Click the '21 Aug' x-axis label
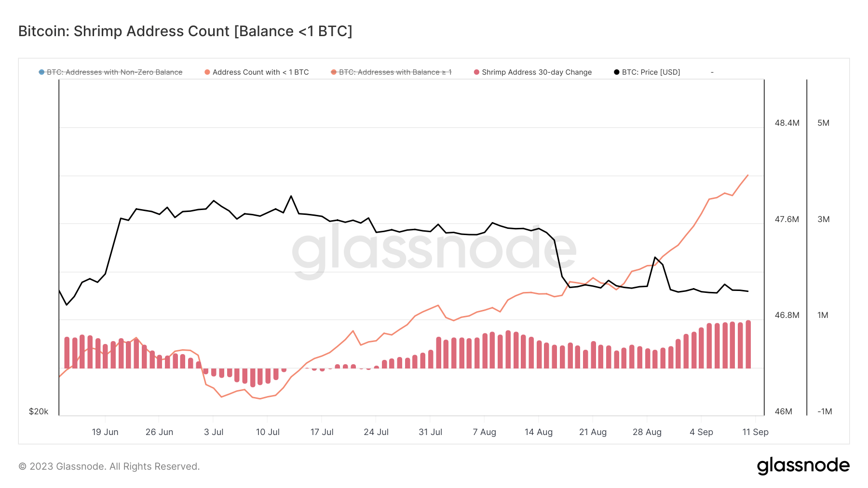 pyautogui.click(x=593, y=432)
